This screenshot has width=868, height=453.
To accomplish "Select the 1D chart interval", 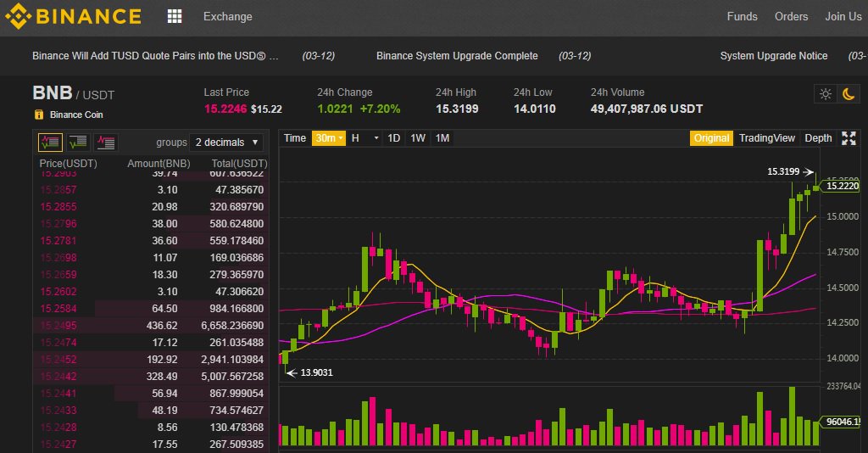I will point(393,138).
